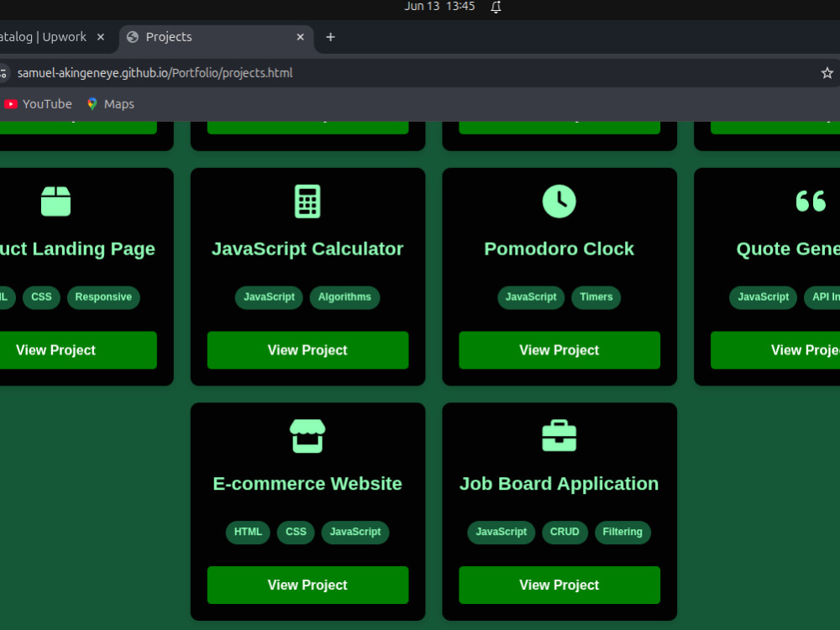Click the Algorithms tag on Calculator card

[x=344, y=297]
